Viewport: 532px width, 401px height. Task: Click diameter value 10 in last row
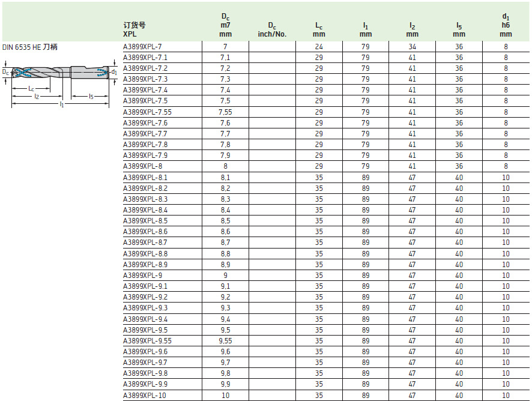225,396
